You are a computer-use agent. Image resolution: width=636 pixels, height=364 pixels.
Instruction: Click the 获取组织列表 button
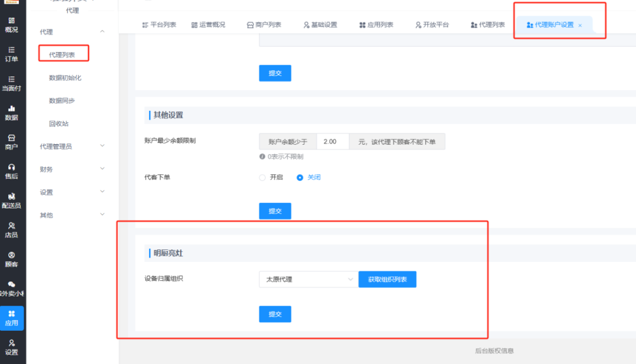coord(387,279)
